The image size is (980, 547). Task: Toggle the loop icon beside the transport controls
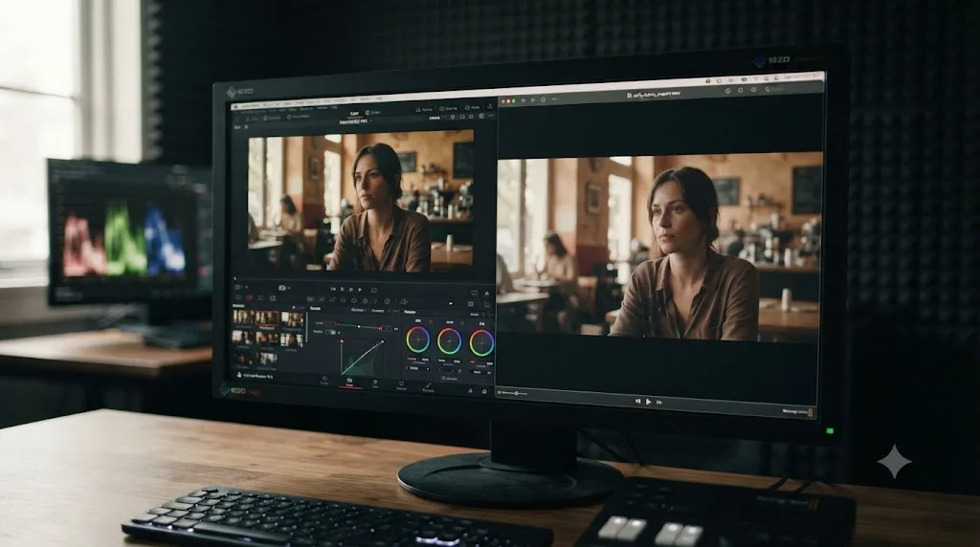[x=374, y=291]
